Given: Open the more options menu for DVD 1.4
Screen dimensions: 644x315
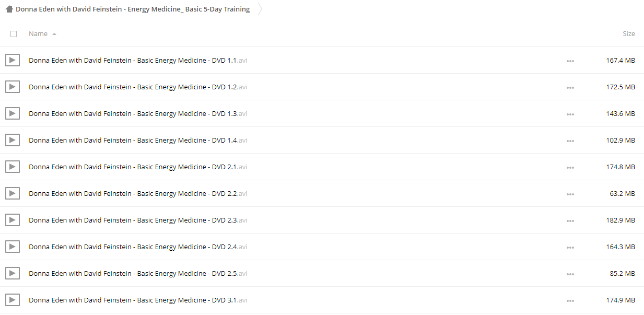Looking at the screenshot, I should coord(570,141).
